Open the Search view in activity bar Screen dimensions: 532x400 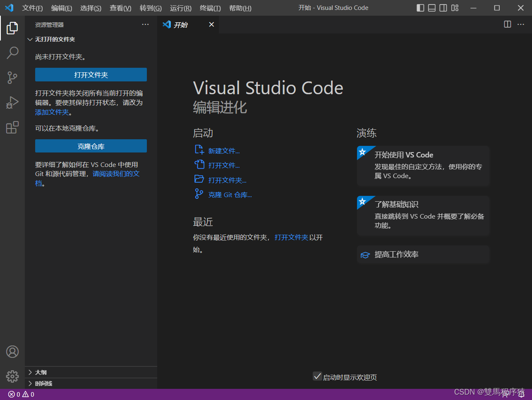(12, 52)
